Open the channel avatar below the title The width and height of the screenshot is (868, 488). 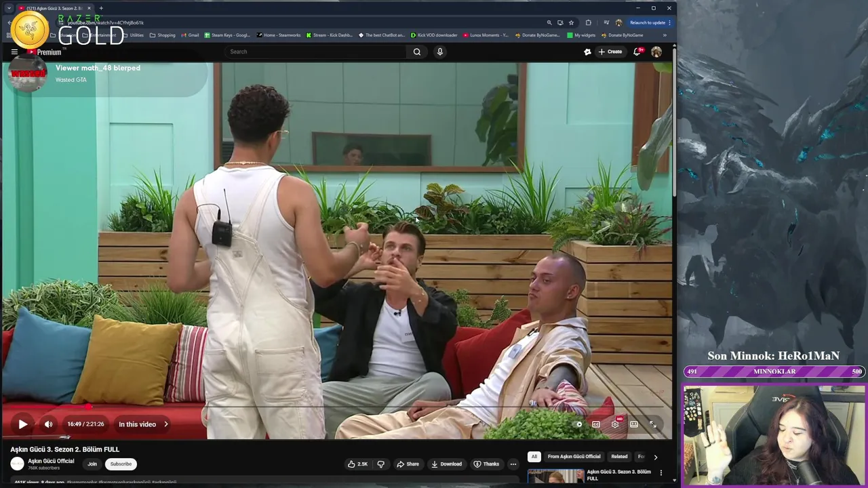pyautogui.click(x=17, y=464)
